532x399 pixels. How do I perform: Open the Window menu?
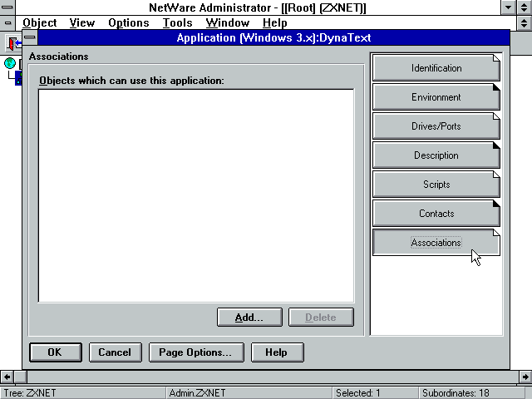[227, 22]
